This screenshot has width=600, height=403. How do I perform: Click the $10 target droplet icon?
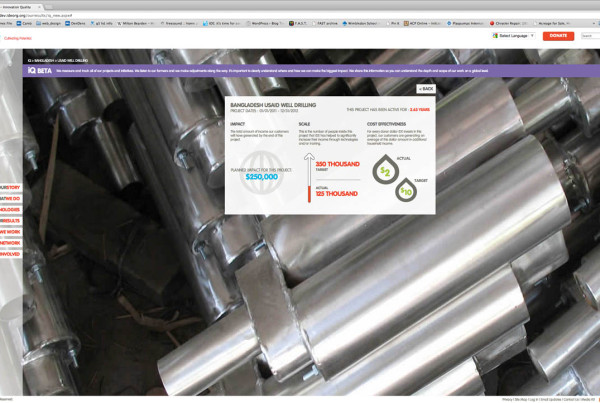tap(406, 190)
